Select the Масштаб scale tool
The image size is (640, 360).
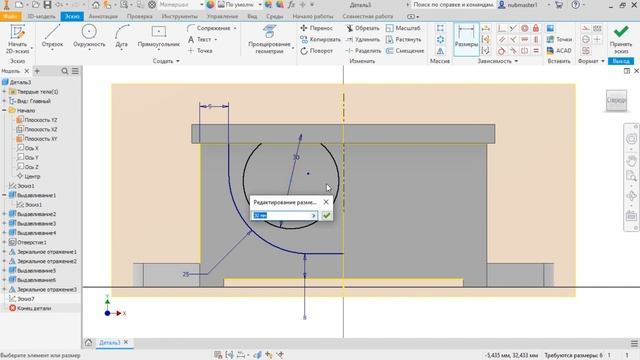pyautogui.click(x=403, y=28)
